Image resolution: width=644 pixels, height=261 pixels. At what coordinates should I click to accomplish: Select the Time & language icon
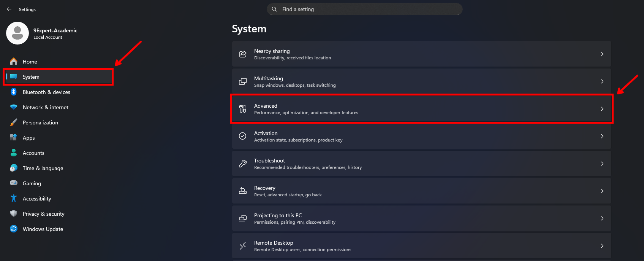[13, 168]
